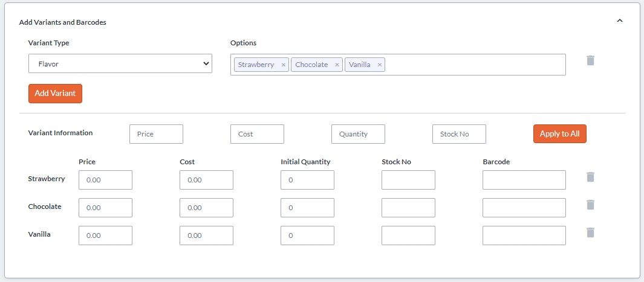Delete the Chocolate variant row
Image resolution: width=644 pixels, height=282 pixels.
[x=590, y=205]
